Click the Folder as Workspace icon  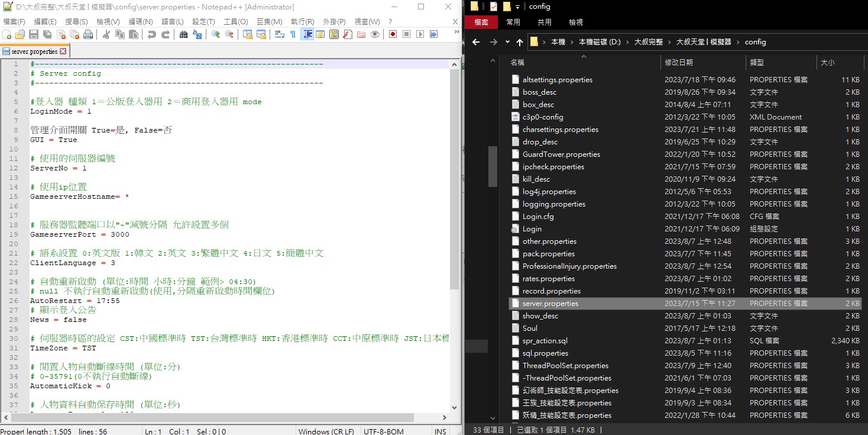point(361,34)
